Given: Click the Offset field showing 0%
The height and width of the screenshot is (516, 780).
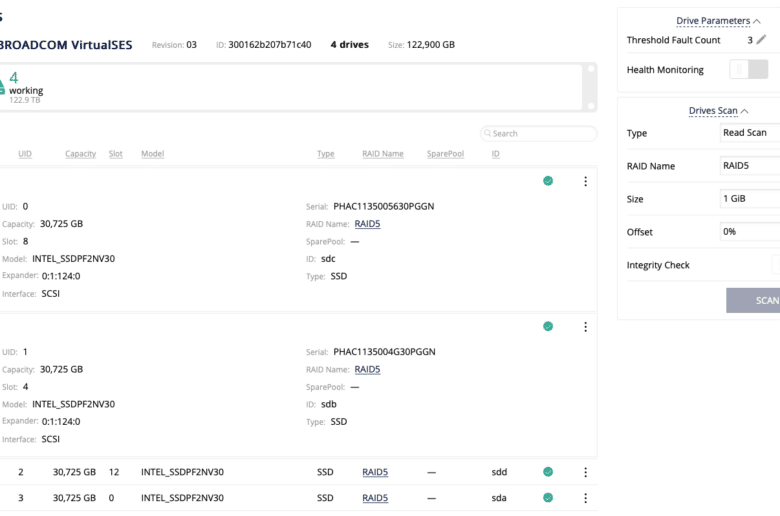Looking at the screenshot, I should [750, 231].
